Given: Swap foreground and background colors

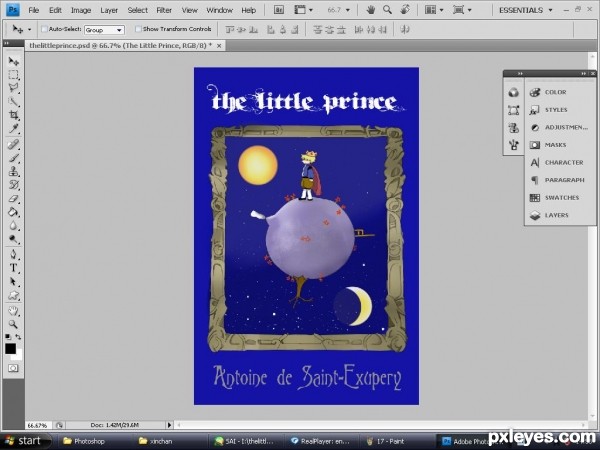Looking at the screenshot, I should (x=18, y=337).
